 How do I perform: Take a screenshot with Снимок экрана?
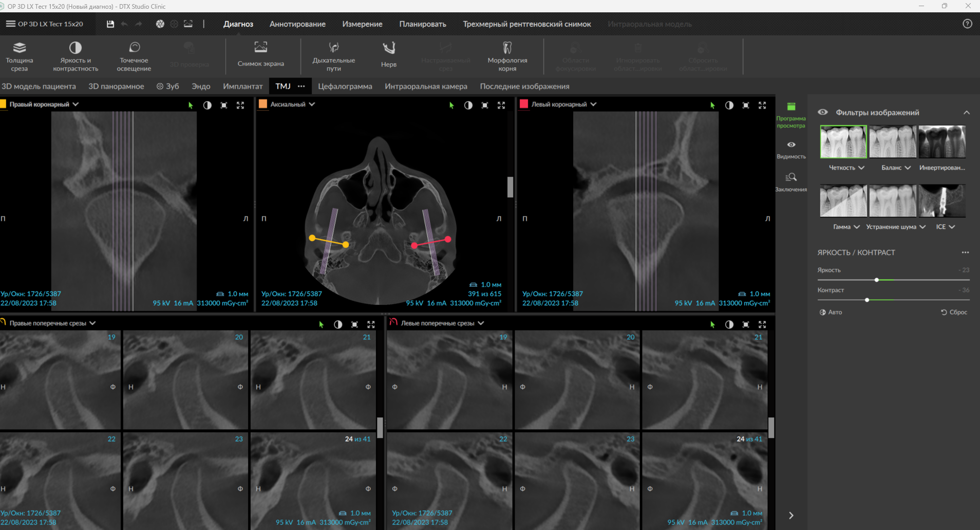[x=260, y=54]
